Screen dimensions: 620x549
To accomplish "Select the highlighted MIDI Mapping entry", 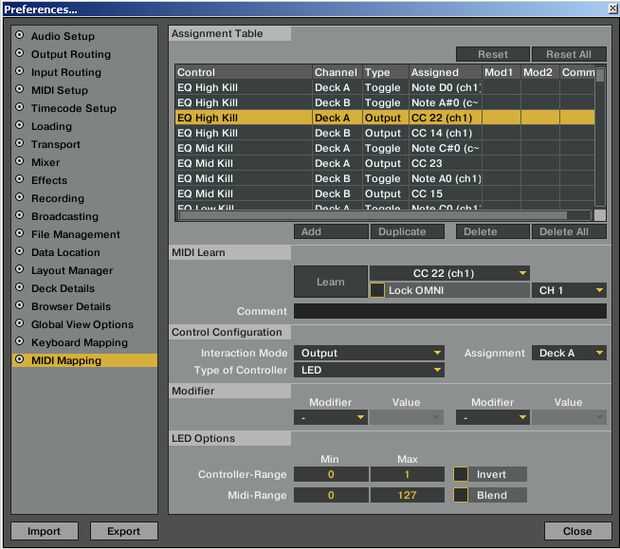I will [x=85, y=360].
